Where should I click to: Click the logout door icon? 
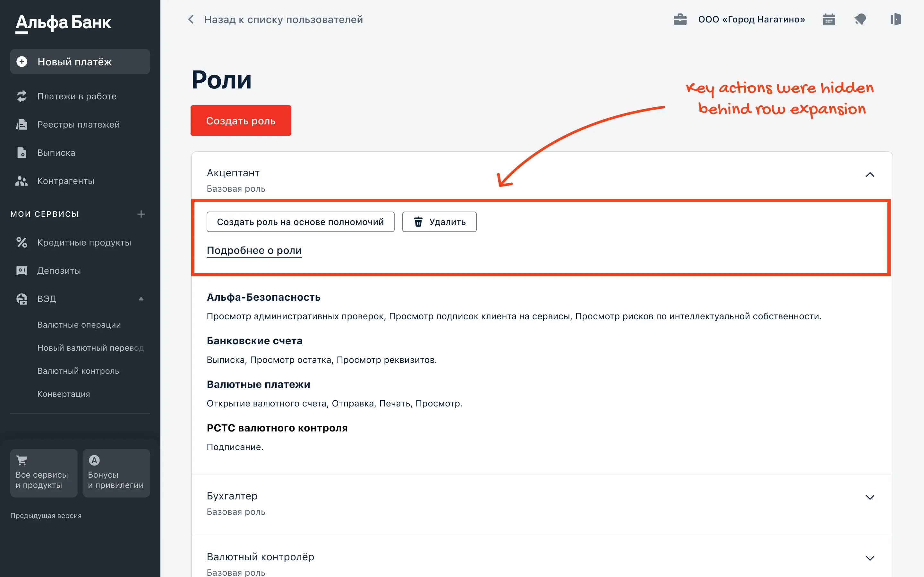click(895, 20)
